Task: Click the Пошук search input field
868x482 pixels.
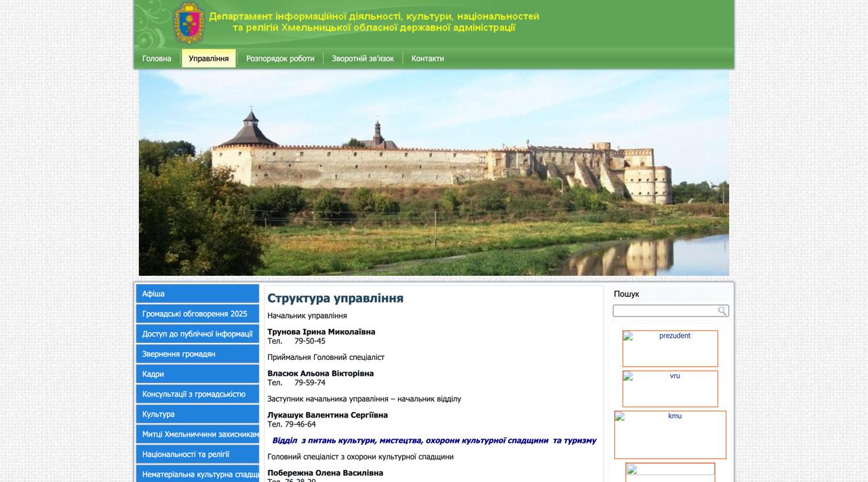Action: point(665,310)
